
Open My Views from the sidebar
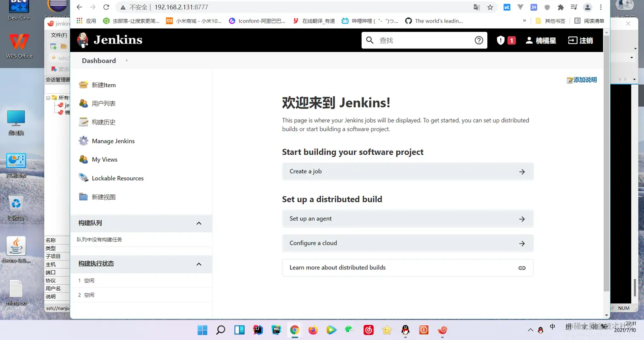pyautogui.click(x=105, y=159)
